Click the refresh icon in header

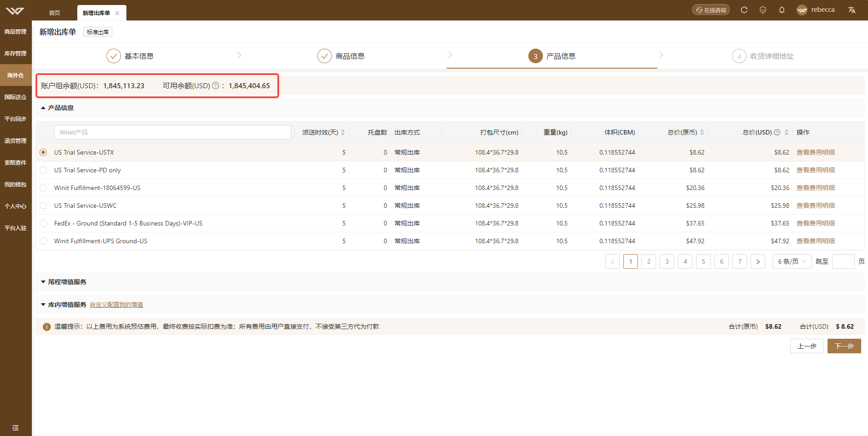744,10
